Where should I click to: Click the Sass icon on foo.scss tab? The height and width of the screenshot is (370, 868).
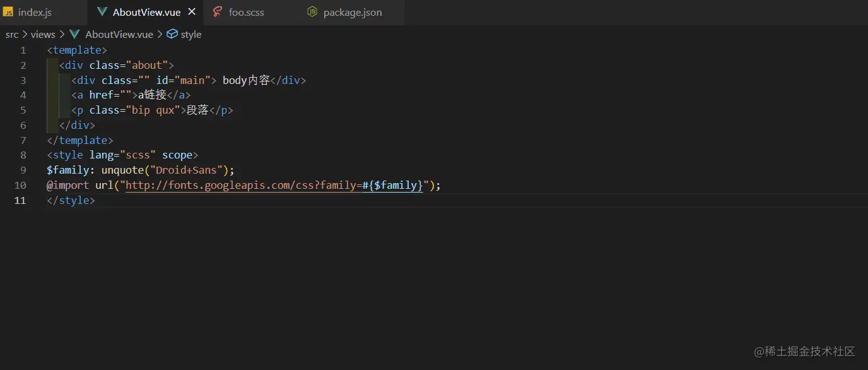pos(218,12)
